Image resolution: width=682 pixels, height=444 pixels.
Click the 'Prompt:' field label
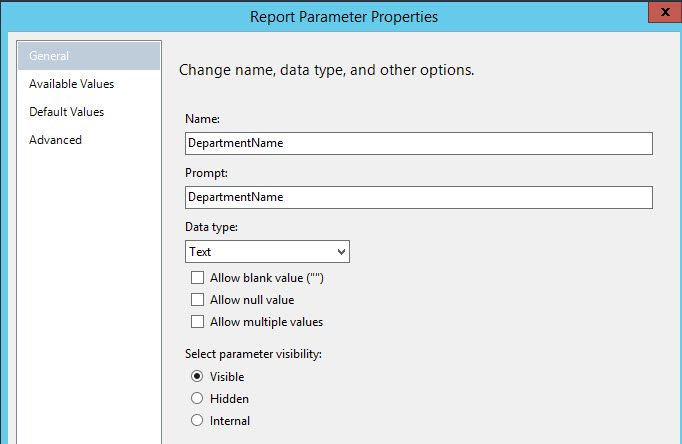pos(207,173)
